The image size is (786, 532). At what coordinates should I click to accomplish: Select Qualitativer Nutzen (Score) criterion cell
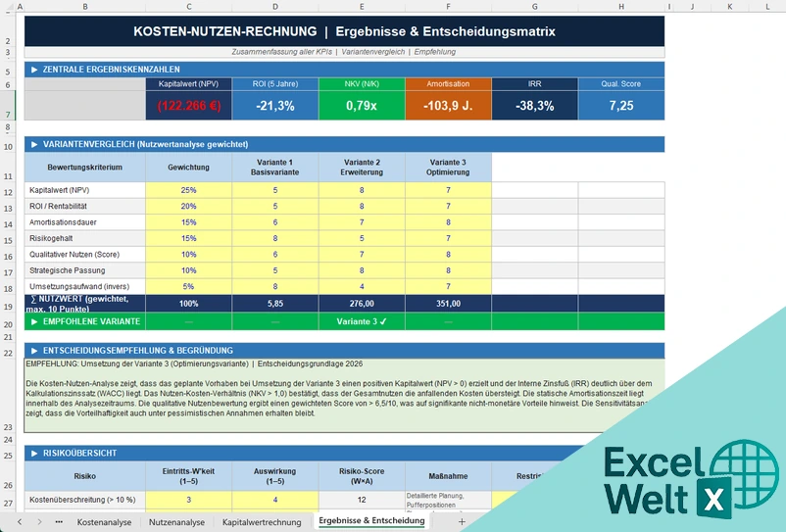click(x=85, y=255)
